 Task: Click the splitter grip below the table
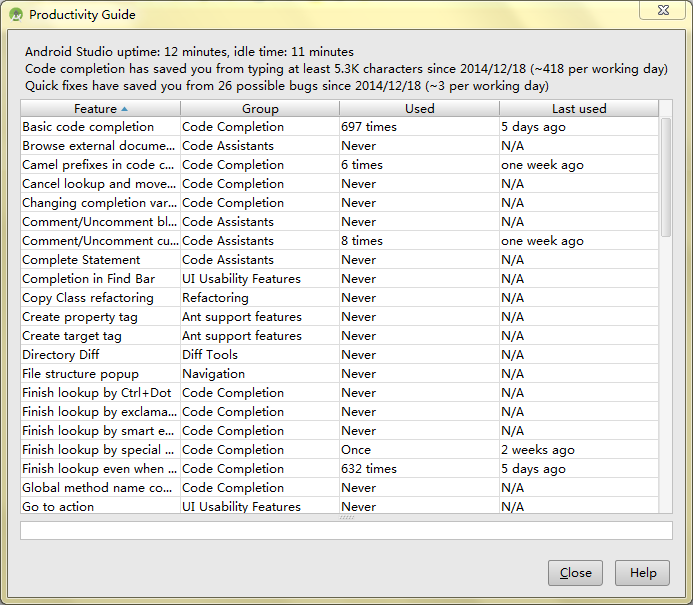[346, 517]
